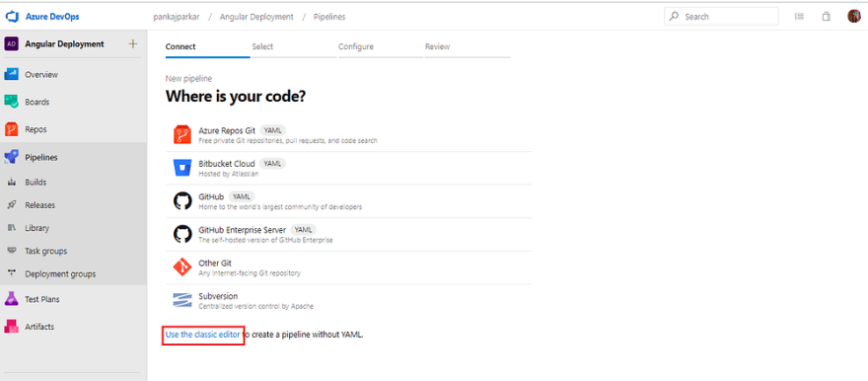Open the Boards icon in sidebar

tap(12, 102)
